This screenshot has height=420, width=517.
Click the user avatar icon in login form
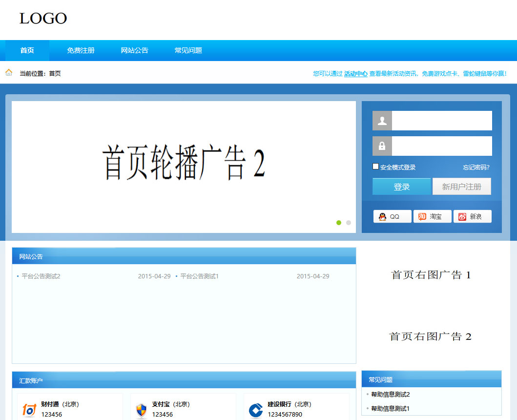pos(382,121)
